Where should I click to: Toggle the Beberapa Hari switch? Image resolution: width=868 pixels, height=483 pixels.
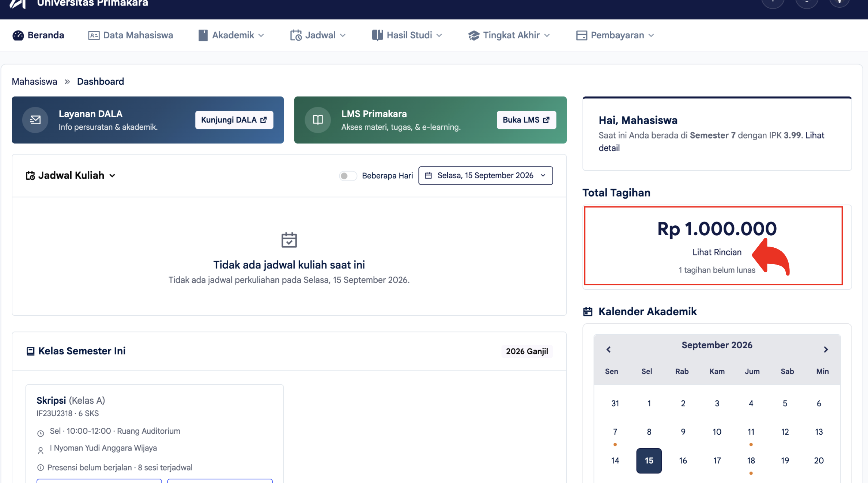[x=348, y=176]
